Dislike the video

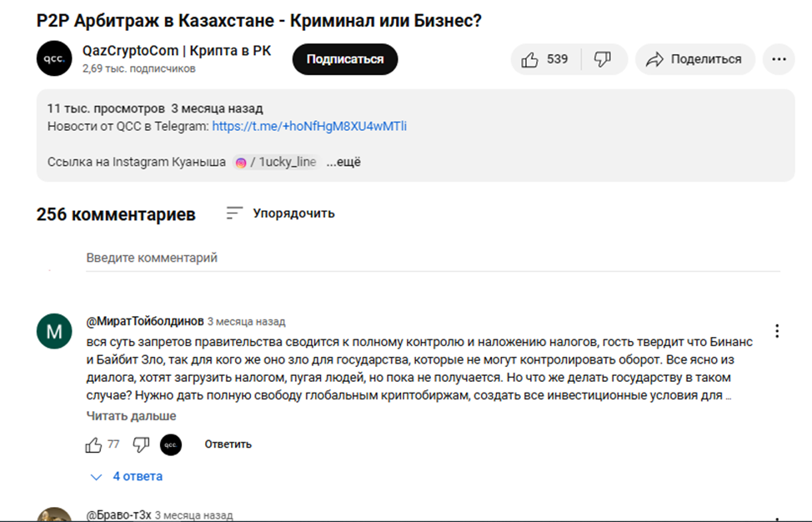tap(603, 59)
